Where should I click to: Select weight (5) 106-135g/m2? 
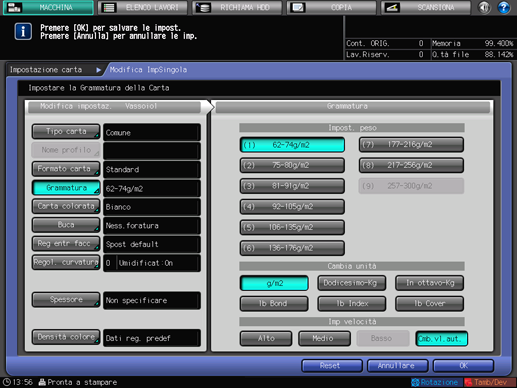tap(292, 227)
